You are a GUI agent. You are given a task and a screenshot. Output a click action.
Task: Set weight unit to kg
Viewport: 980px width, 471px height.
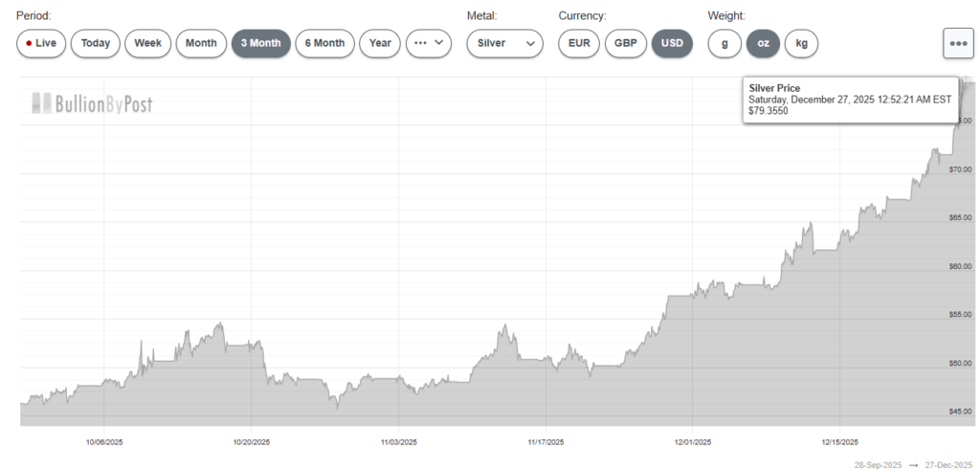tap(801, 43)
